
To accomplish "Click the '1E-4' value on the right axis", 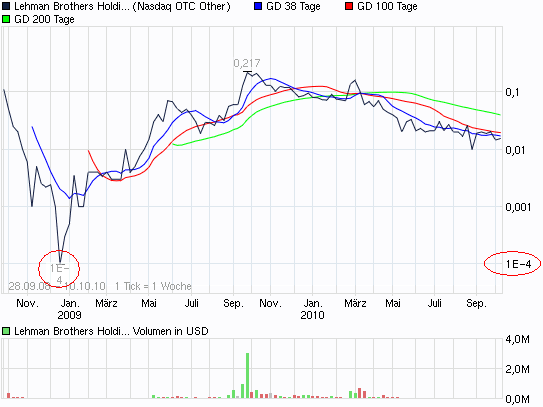I will (x=518, y=264).
